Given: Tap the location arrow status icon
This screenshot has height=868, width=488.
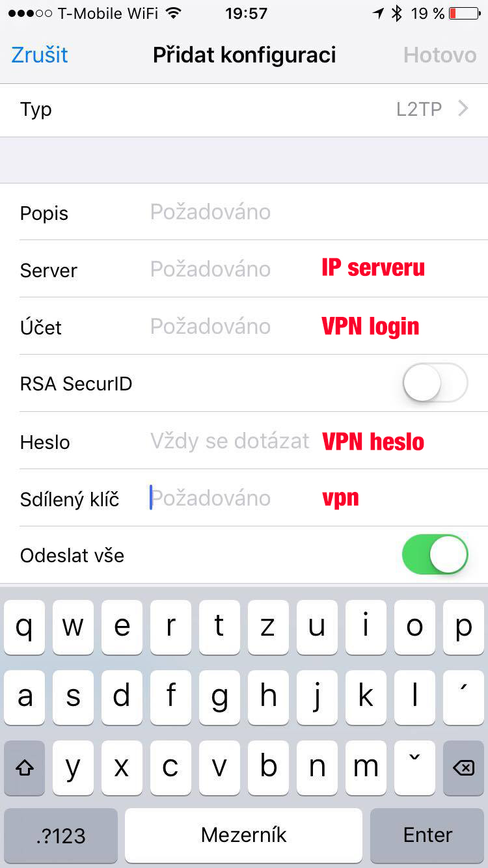Looking at the screenshot, I should [378, 13].
